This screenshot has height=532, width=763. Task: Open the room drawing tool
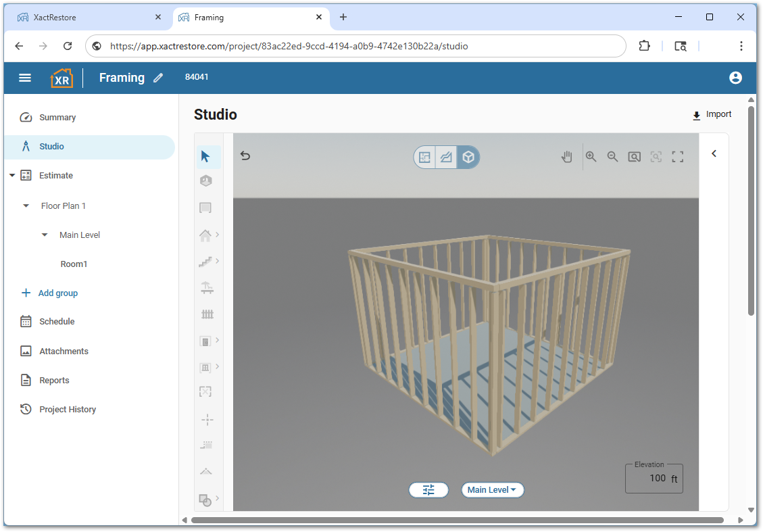click(205, 208)
